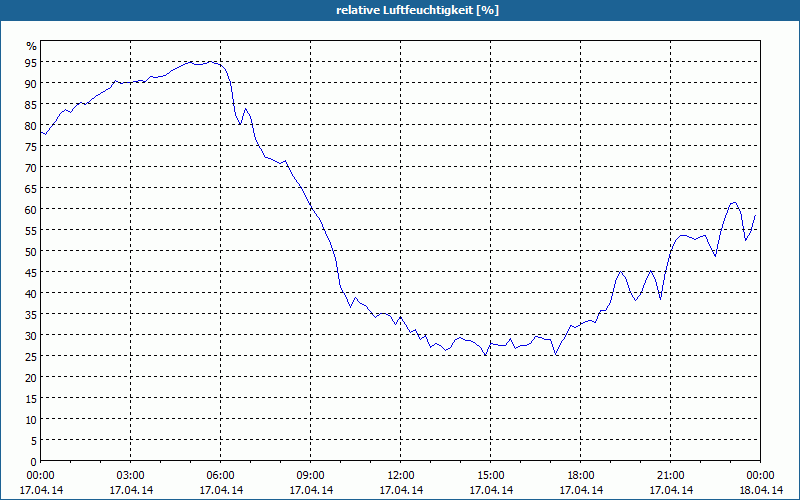Click the curve's sharp dip just after 17:00
800x500 pixels.
tap(556, 354)
